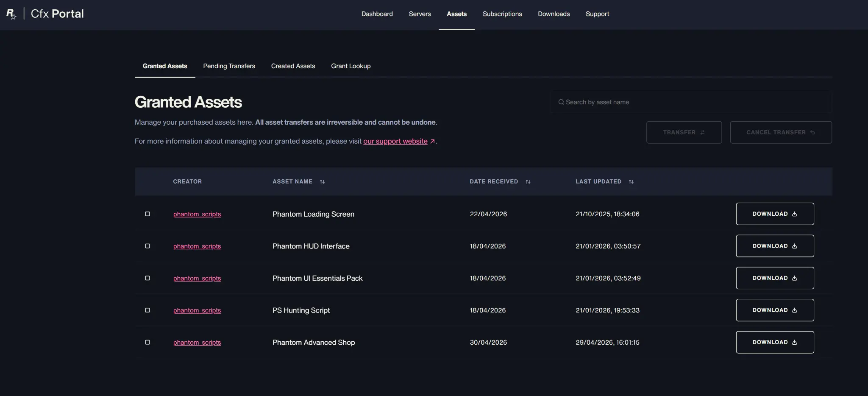
Task: Click external link arrow after support website
Action: tap(432, 142)
